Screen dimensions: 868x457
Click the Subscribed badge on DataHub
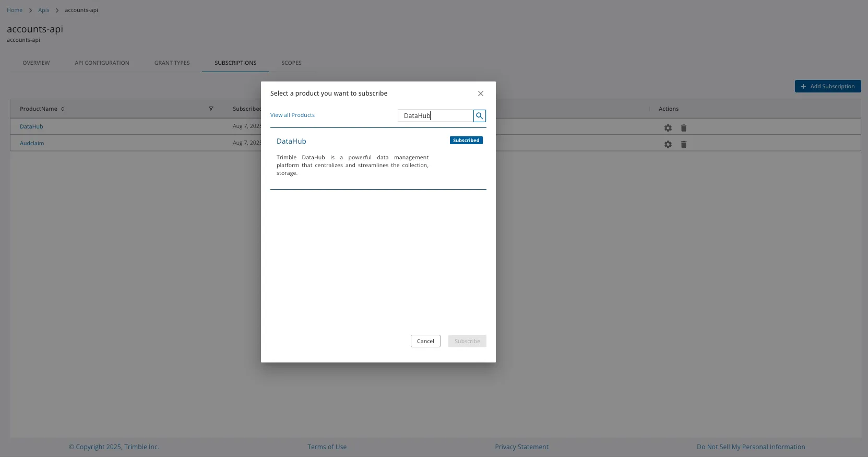tap(466, 140)
